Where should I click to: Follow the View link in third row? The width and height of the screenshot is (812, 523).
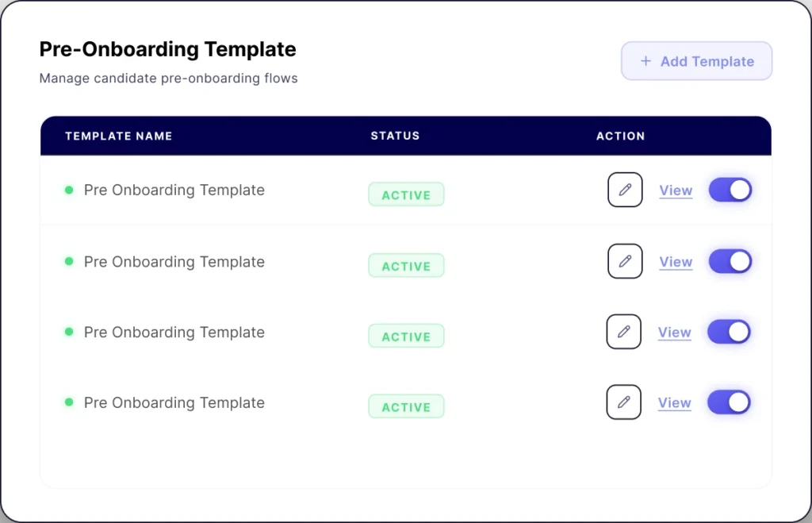click(674, 333)
